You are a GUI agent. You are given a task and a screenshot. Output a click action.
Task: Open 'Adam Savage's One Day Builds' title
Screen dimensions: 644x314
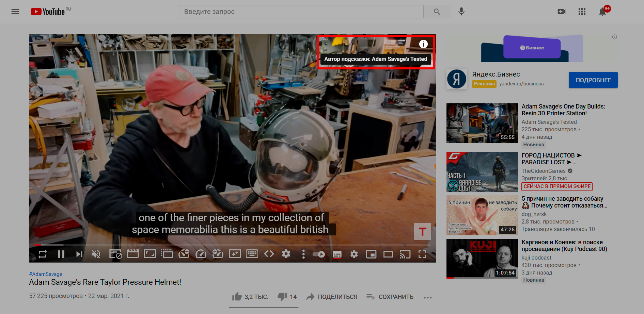pyautogui.click(x=563, y=110)
